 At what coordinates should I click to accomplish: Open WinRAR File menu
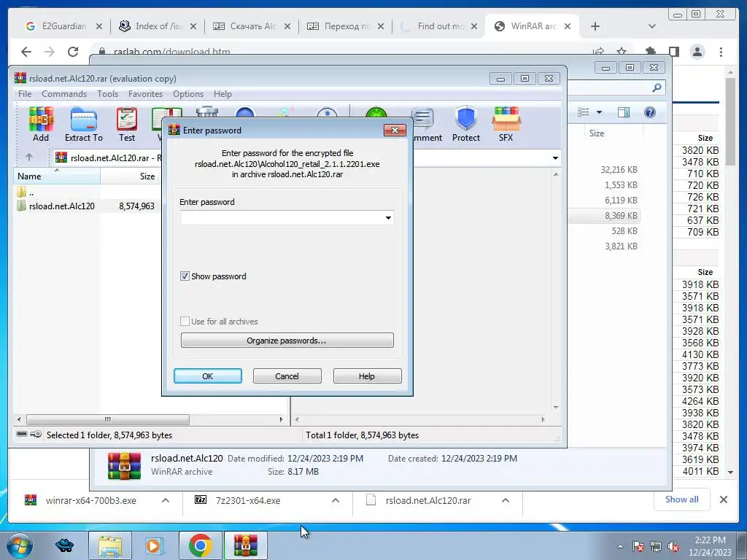pos(25,94)
